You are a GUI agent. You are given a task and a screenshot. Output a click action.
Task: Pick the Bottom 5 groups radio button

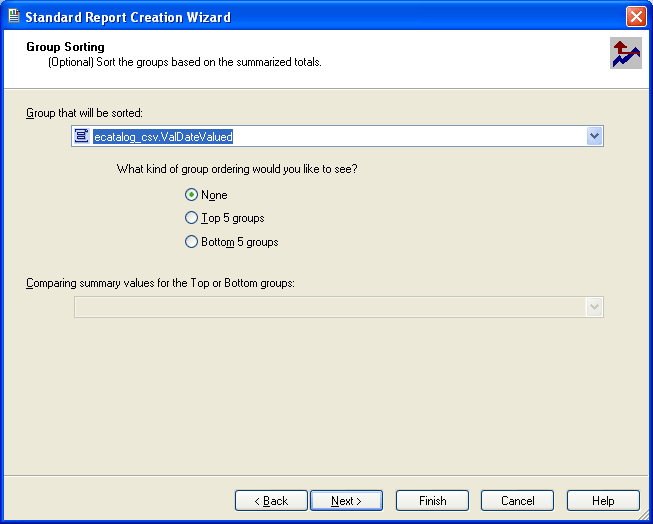(192, 242)
